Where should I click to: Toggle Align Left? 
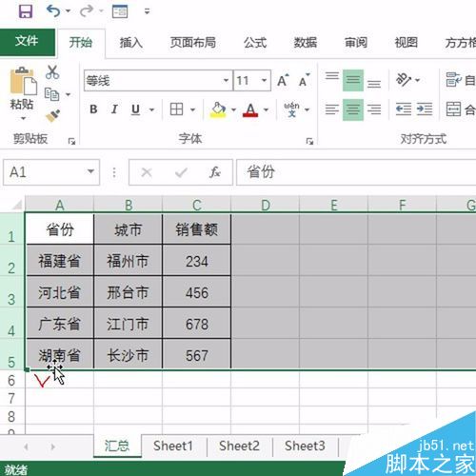[332, 109]
